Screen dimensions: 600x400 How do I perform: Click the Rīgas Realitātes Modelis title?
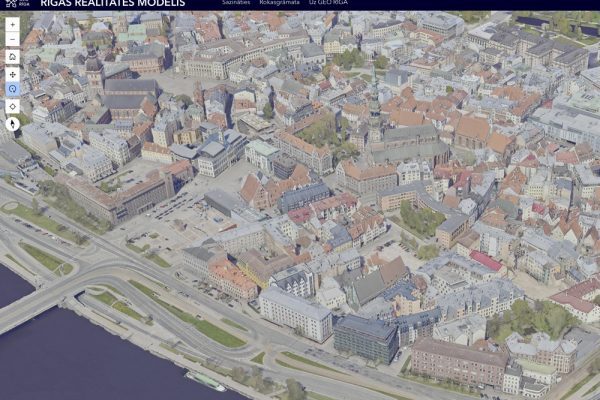[112, 3]
